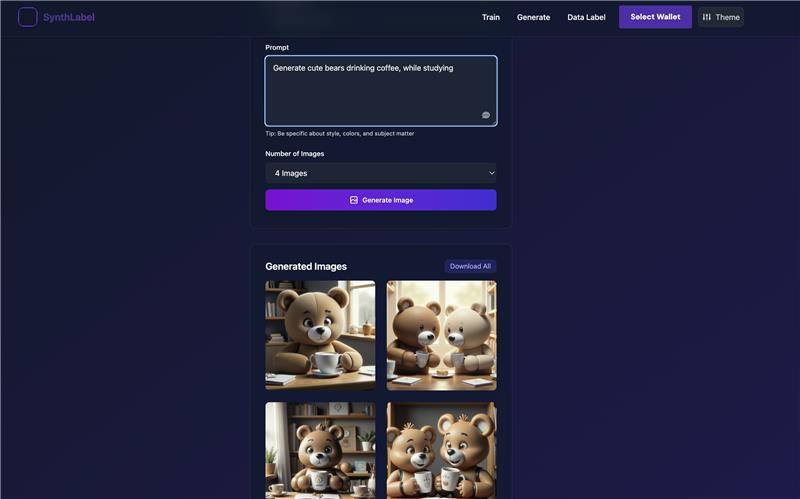Open the bear by bookshelf image
Image resolution: width=800 pixels, height=499 pixels.
pos(320,451)
